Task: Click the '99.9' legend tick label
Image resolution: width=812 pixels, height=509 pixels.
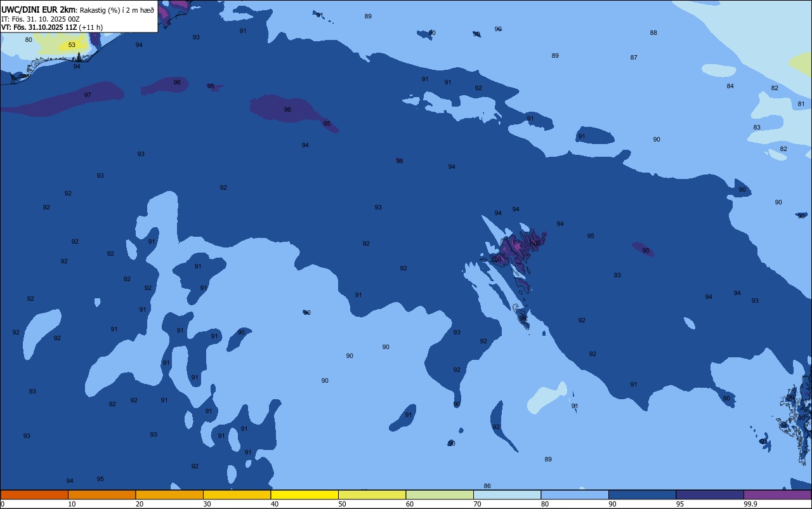Action: 750,504
